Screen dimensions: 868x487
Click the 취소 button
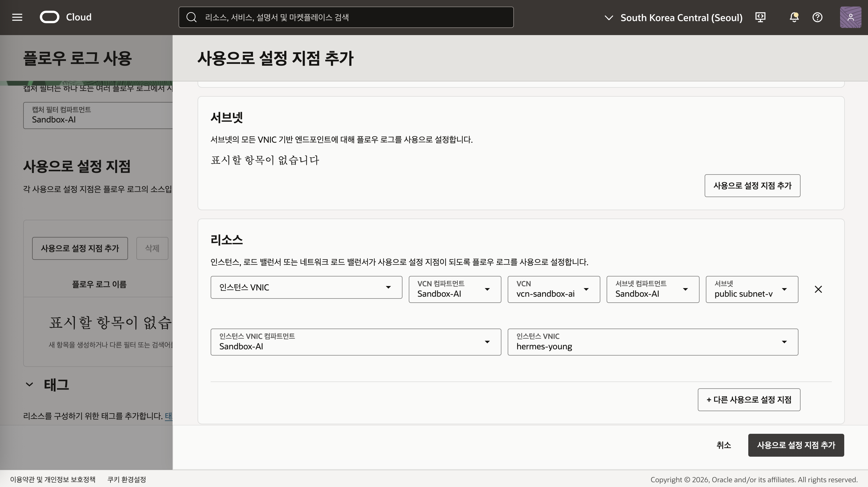(723, 445)
